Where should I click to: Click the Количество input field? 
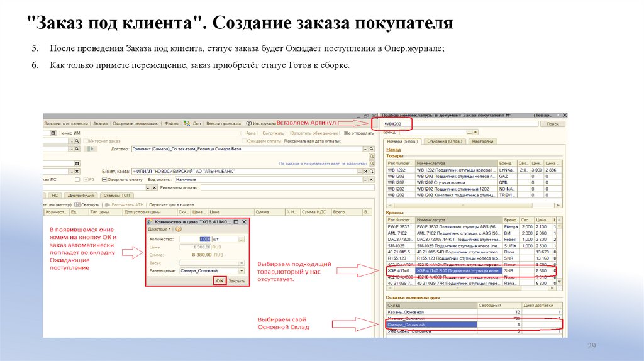[195, 239]
